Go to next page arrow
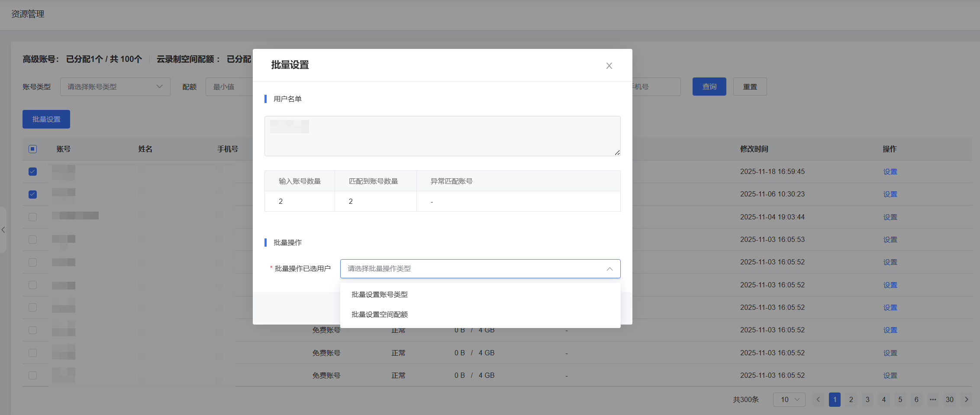The width and height of the screenshot is (980, 415). pyautogui.click(x=967, y=399)
